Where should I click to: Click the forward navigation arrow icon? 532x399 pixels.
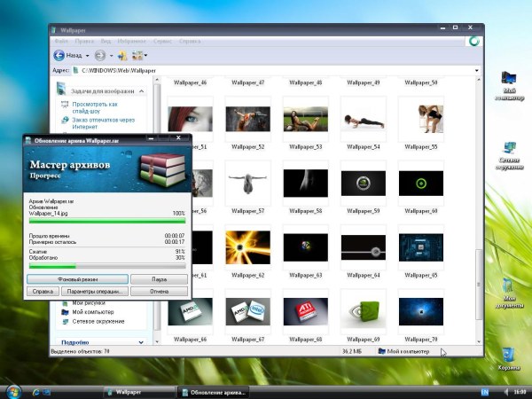100,54
